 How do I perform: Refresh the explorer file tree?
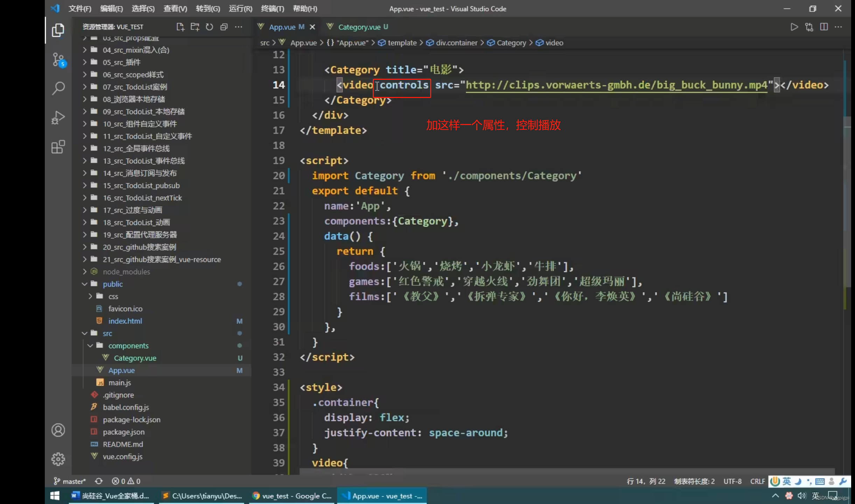pyautogui.click(x=209, y=27)
